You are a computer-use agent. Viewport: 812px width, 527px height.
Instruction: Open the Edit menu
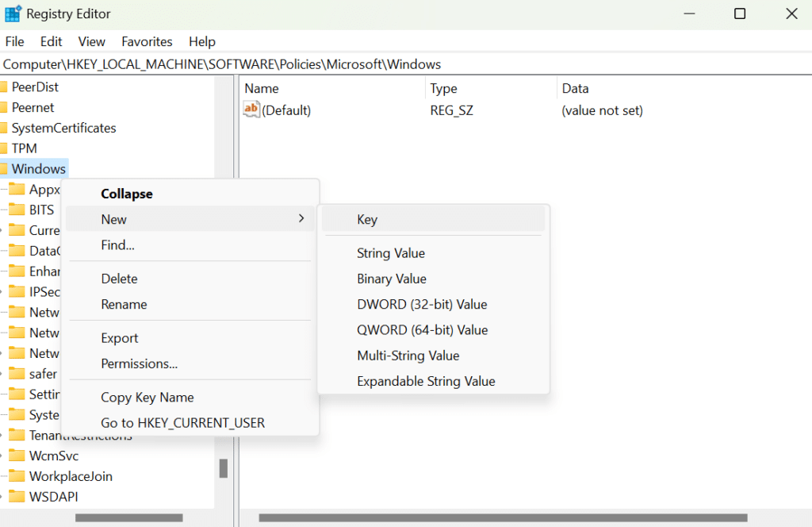[52, 41]
